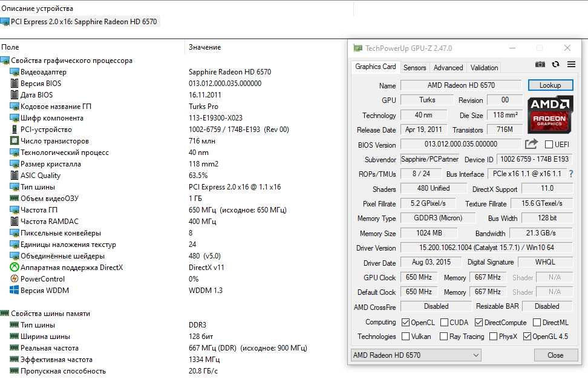Viewport: 588px width, 385px height.
Task: Click the Close button in GPU-Z
Action: (x=555, y=355)
